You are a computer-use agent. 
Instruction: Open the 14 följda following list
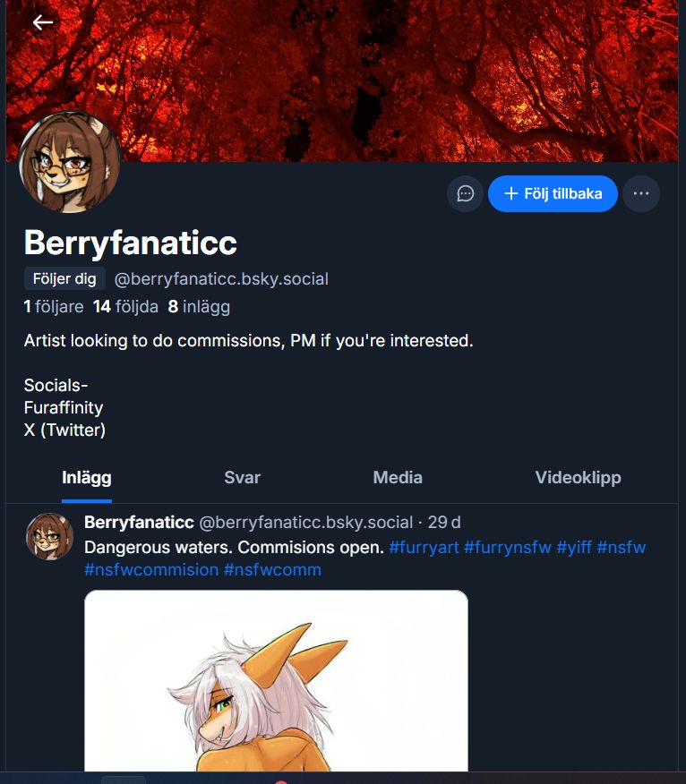pyautogui.click(x=125, y=306)
